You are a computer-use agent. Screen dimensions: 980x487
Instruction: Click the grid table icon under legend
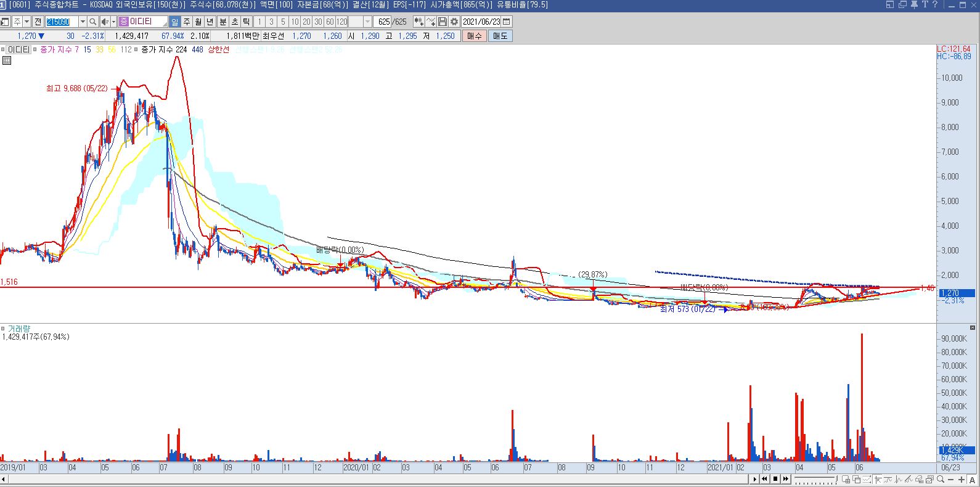coord(7,60)
